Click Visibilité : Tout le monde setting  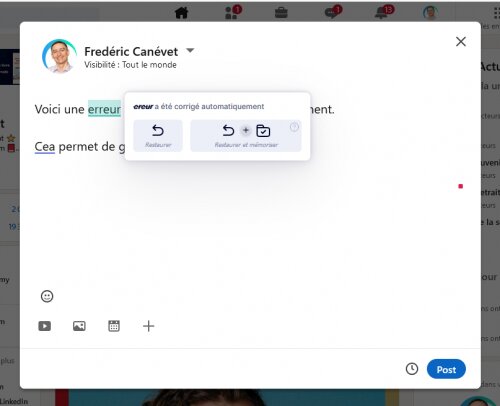click(x=130, y=65)
